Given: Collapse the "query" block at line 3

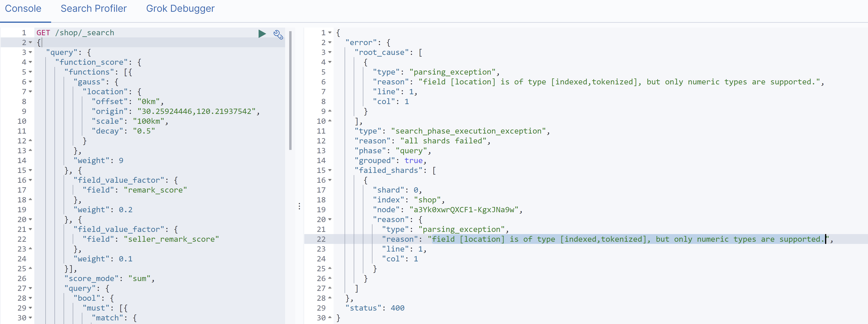Looking at the screenshot, I should click(31, 52).
